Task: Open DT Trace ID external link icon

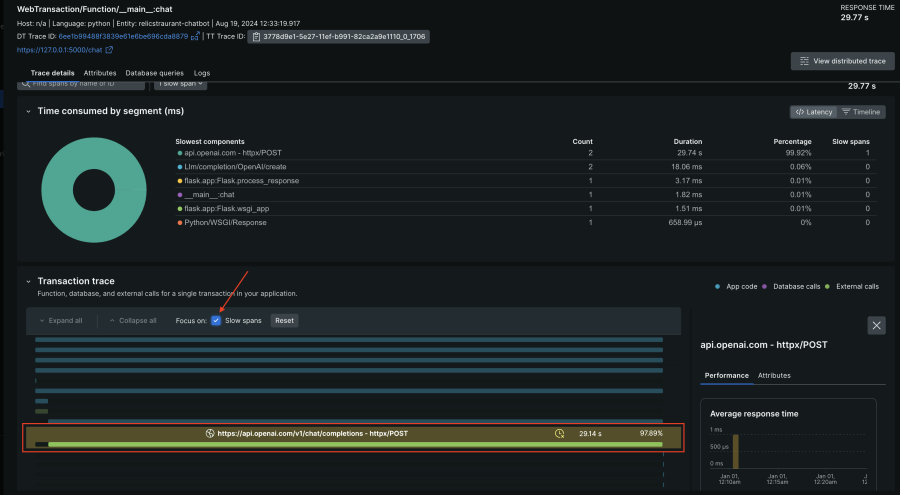Action: [195, 36]
